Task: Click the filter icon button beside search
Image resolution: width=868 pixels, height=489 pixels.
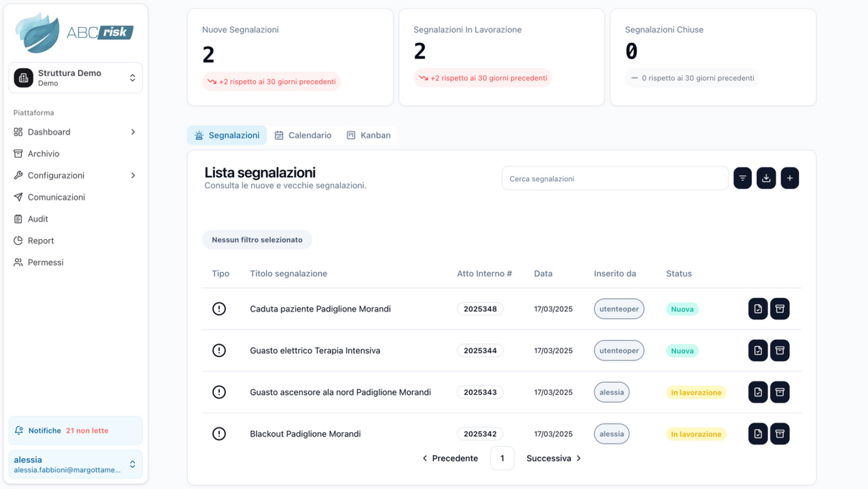Action: pyautogui.click(x=742, y=178)
